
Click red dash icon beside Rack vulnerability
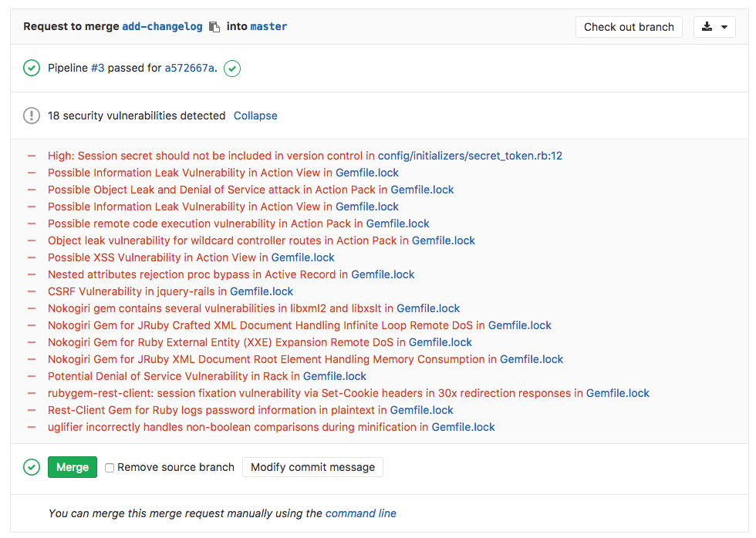pos(32,376)
